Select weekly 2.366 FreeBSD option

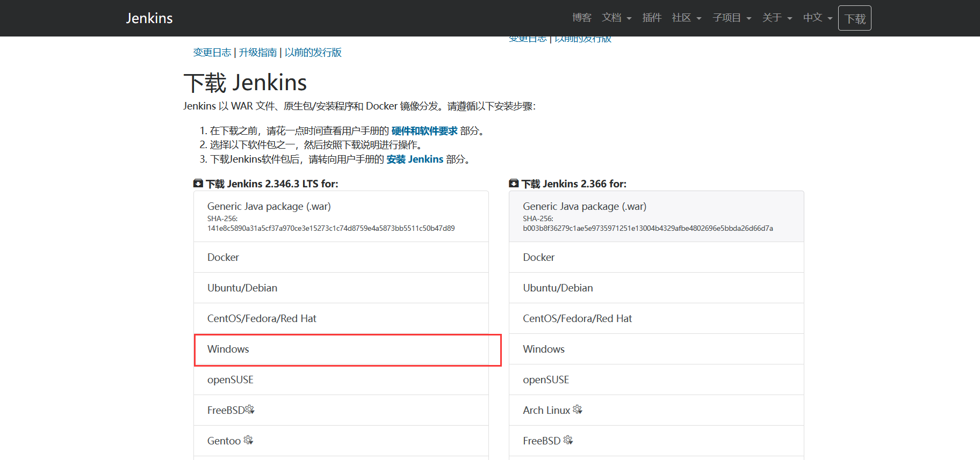pyautogui.click(x=657, y=441)
